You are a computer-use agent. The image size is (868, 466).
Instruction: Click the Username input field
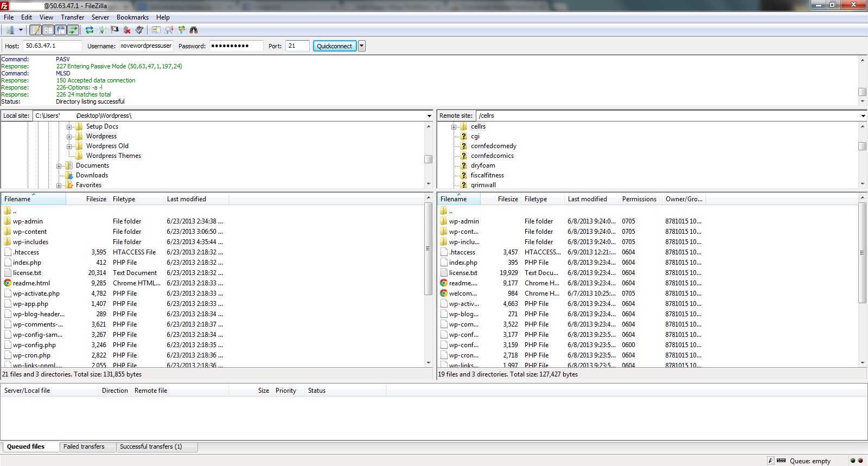[x=146, y=46]
